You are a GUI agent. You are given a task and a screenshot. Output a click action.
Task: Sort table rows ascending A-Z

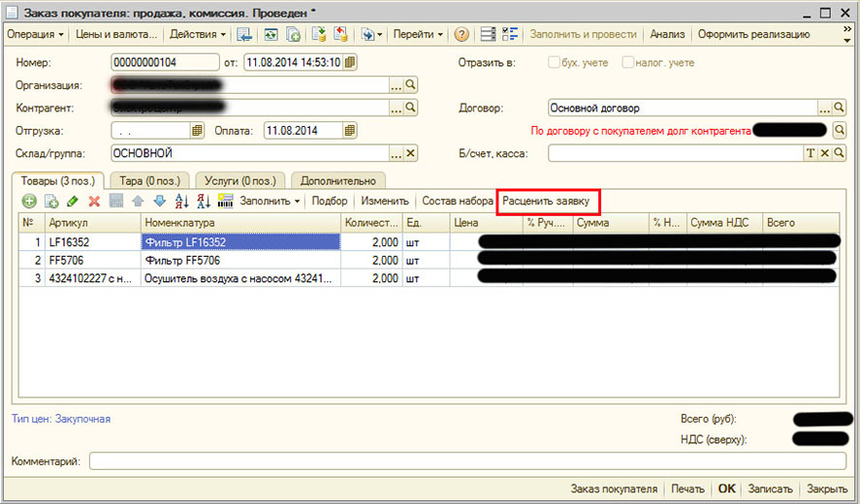(181, 202)
